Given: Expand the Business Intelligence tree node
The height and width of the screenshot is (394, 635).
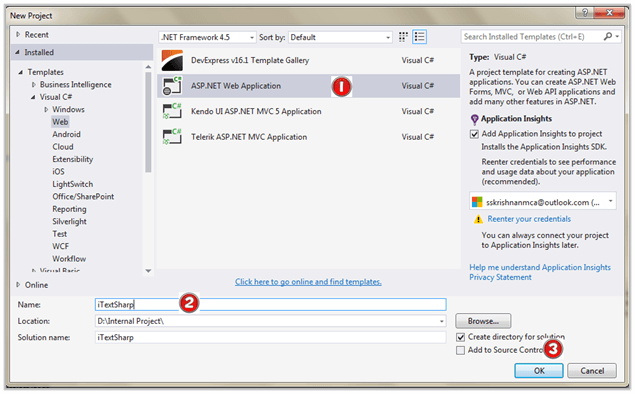Looking at the screenshot, I should click(34, 85).
